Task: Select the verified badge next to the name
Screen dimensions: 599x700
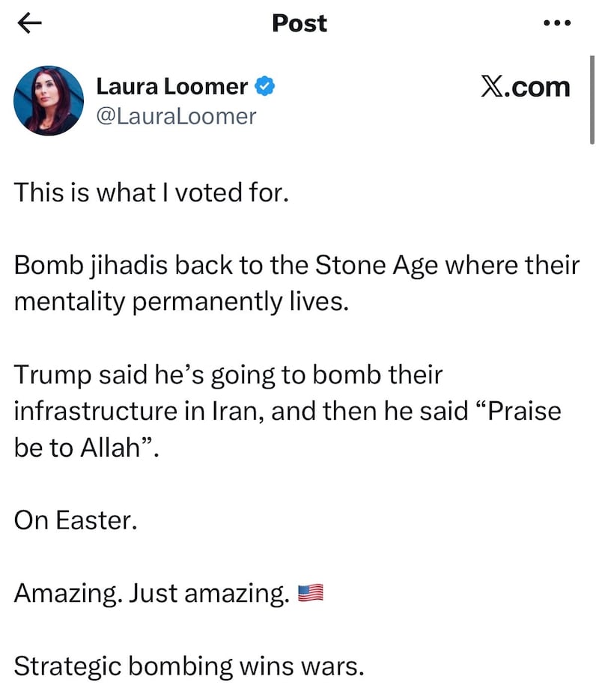Action: 264,85
